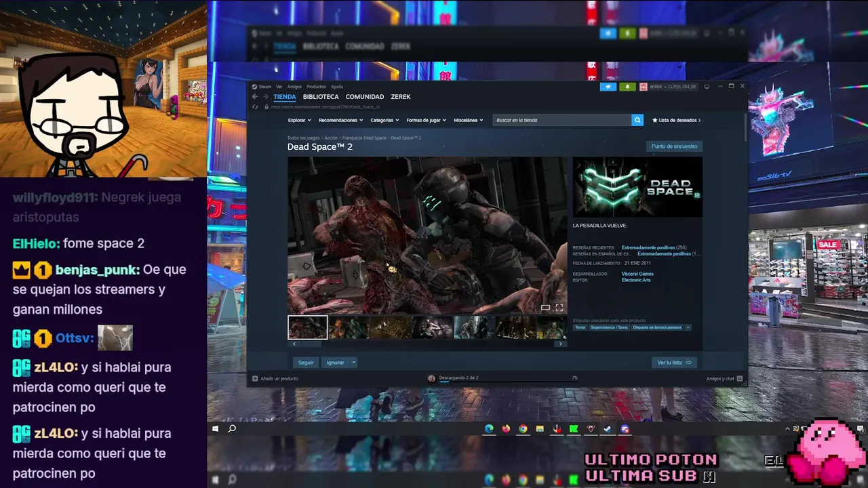868x488 pixels.
Task: Click the download progress bar
Action: pos(507,382)
